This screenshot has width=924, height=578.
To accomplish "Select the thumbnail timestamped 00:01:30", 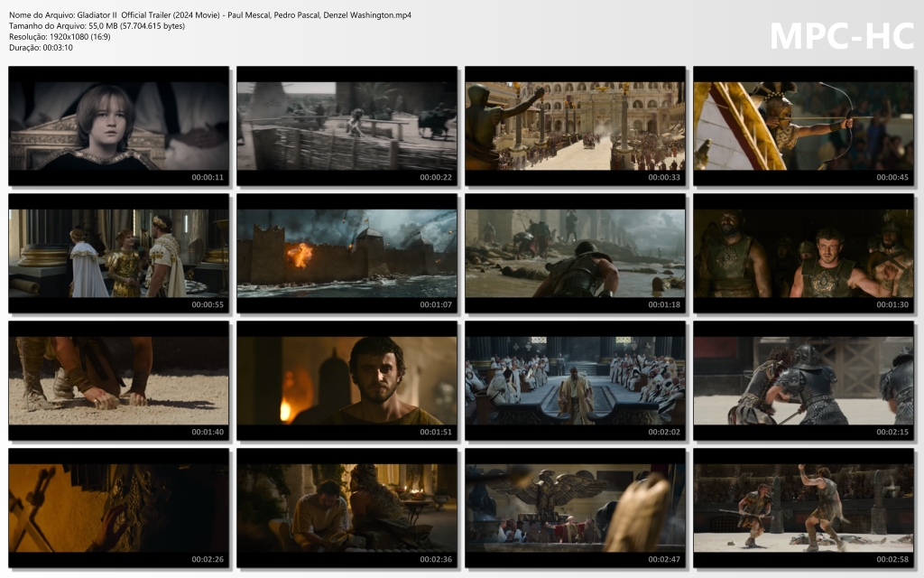I will 804,253.
